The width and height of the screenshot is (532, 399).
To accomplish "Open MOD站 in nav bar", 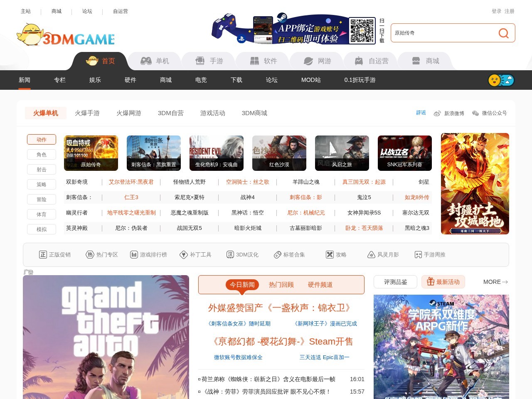I will click(311, 80).
